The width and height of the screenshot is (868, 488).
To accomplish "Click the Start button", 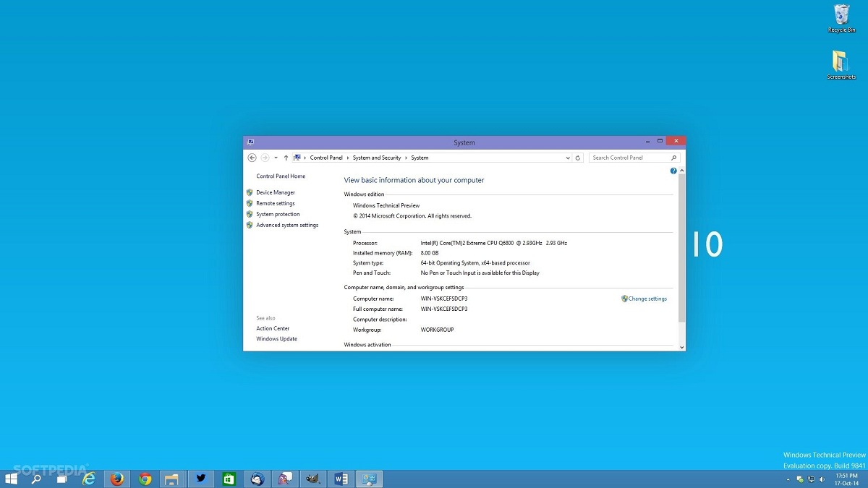I will point(12,478).
